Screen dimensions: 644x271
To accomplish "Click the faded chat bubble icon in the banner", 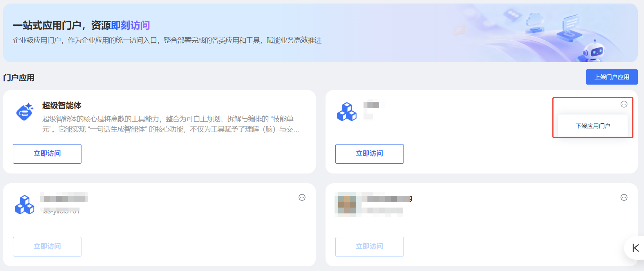I will (459, 30).
